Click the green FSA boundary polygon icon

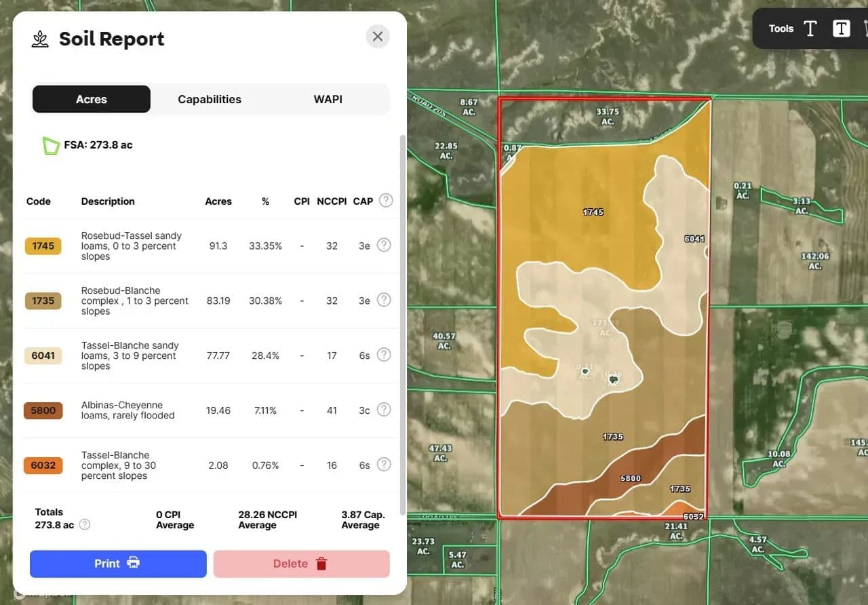click(51, 145)
